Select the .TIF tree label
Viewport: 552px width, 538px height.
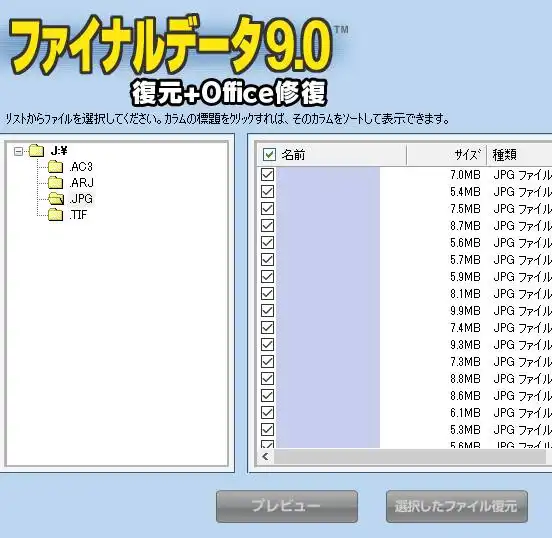[78, 215]
